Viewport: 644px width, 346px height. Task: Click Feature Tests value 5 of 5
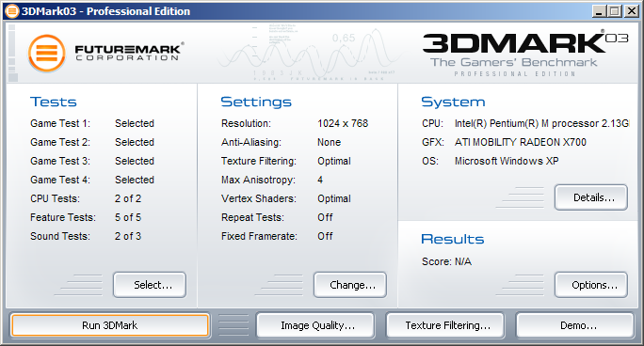pyautogui.click(x=128, y=218)
